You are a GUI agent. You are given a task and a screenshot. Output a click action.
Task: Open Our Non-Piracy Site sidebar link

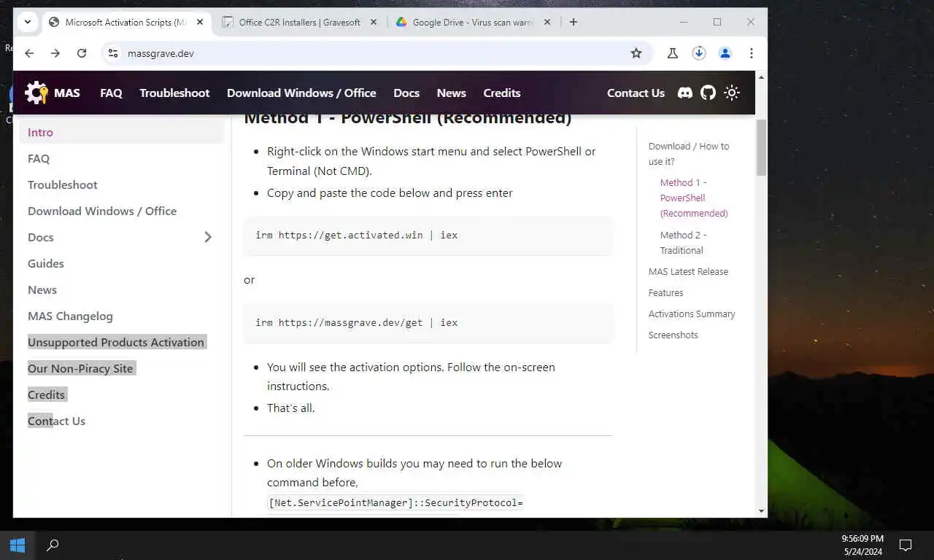[x=80, y=368]
